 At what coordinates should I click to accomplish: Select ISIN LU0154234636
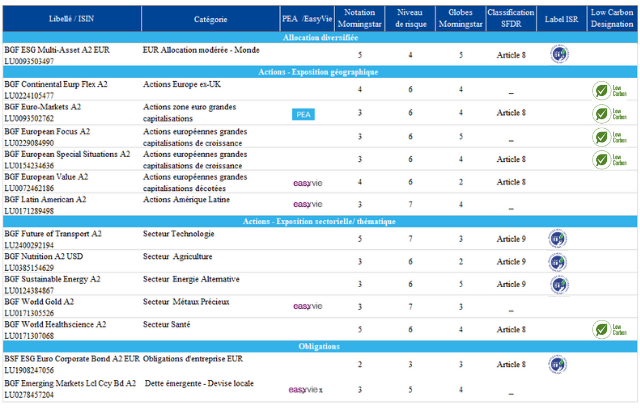[x=29, y=166]
